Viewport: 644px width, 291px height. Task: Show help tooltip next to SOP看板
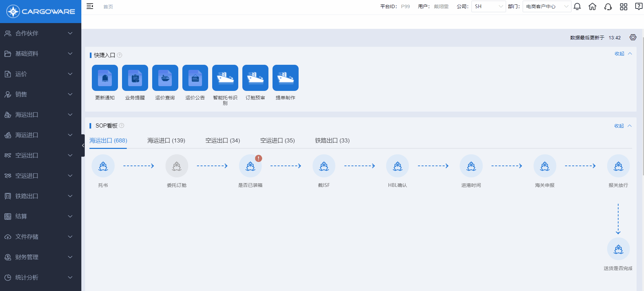(122, 125)
